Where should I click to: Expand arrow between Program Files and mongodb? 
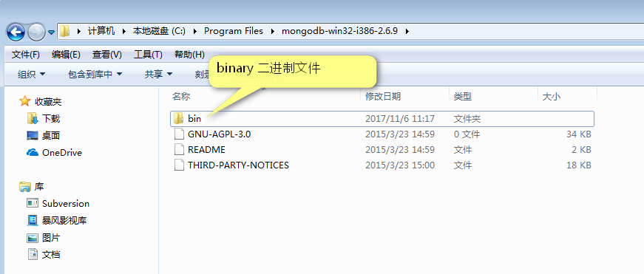pos(272,31)
